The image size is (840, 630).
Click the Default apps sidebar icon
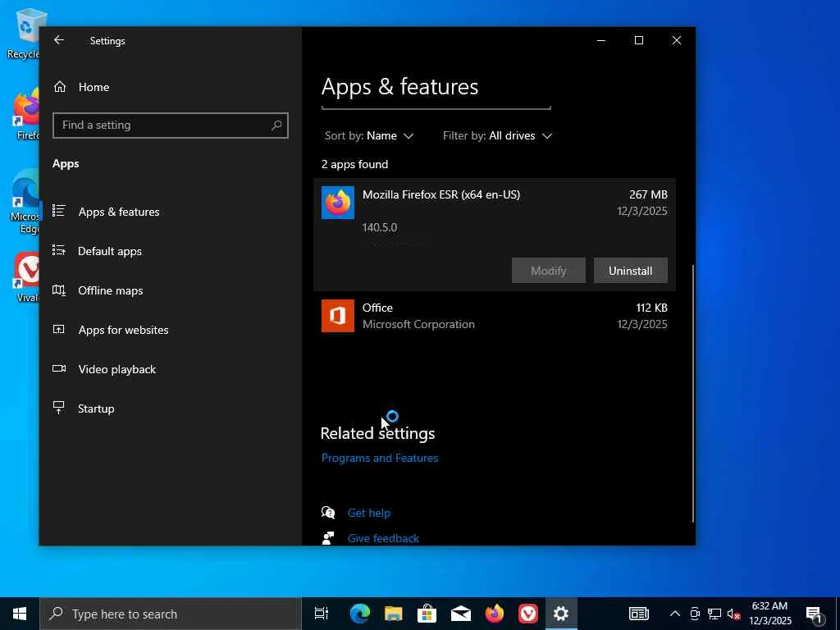[59, 250]
